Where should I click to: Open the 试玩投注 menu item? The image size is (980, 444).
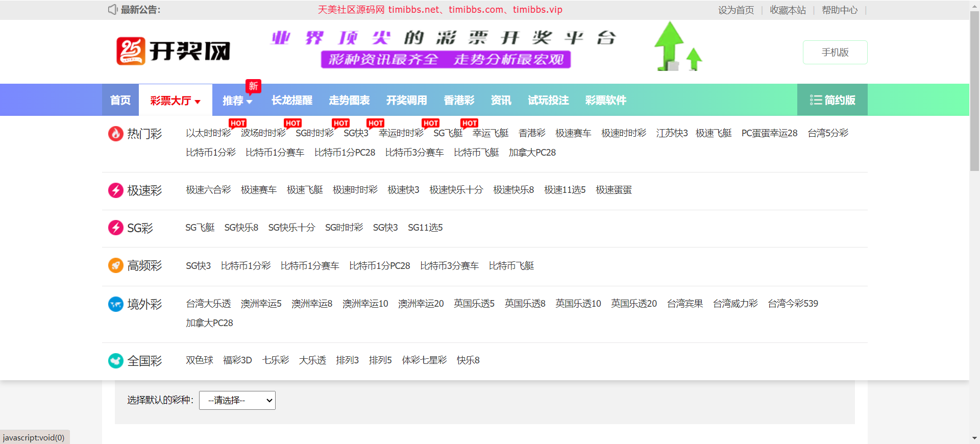pyautogui.click(x=548, y=100)
